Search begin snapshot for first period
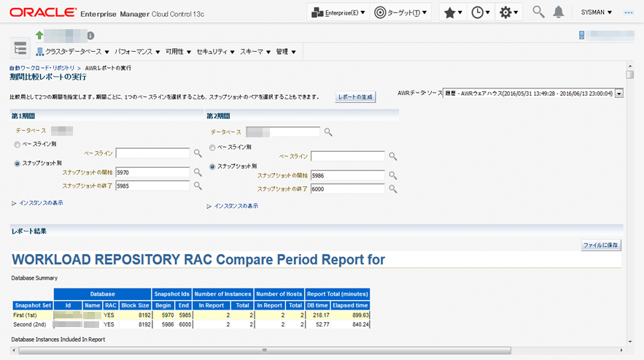644x360 pixels. click(x=198, y=172)
